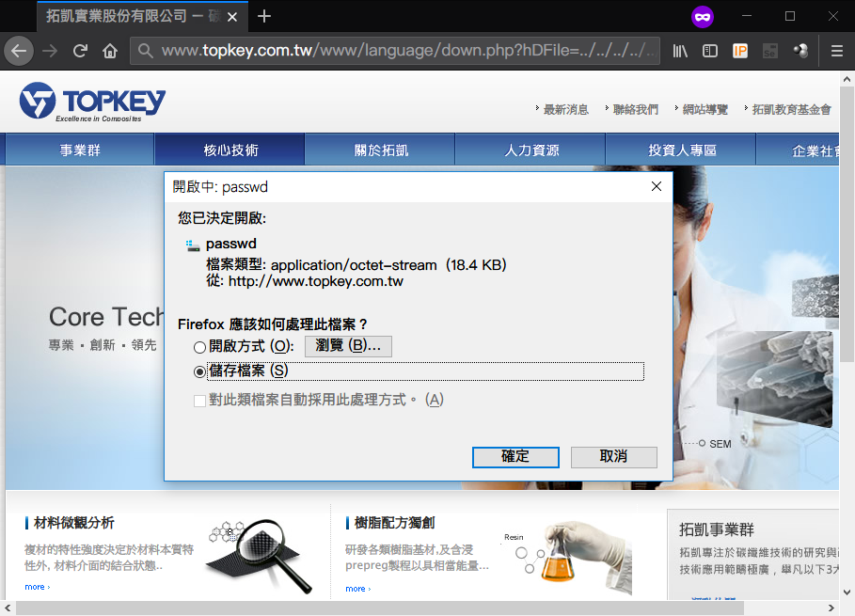Click the orange IP extension icon

coord(740,51)
